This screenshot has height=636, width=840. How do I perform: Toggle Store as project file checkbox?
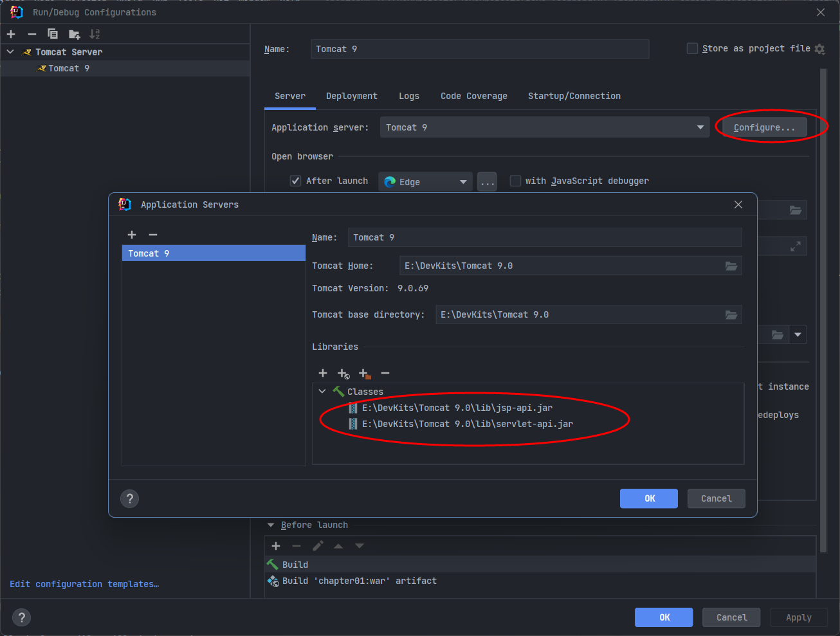click(x=693, y=48)
